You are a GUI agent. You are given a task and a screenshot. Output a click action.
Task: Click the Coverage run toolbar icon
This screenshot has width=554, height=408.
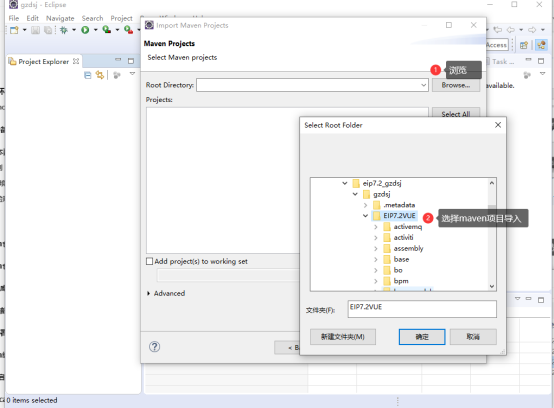[107, 30]
